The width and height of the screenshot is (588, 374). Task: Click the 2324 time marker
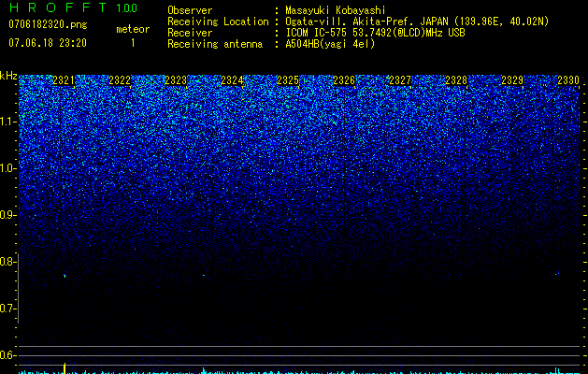tap(232, 80)
